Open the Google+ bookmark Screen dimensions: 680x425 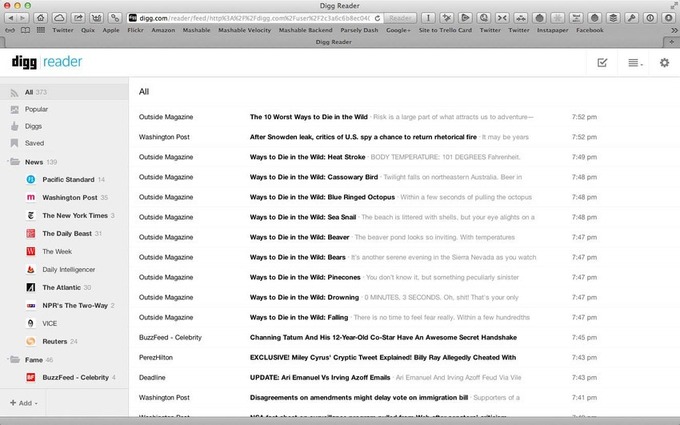[x=398, y=30]
